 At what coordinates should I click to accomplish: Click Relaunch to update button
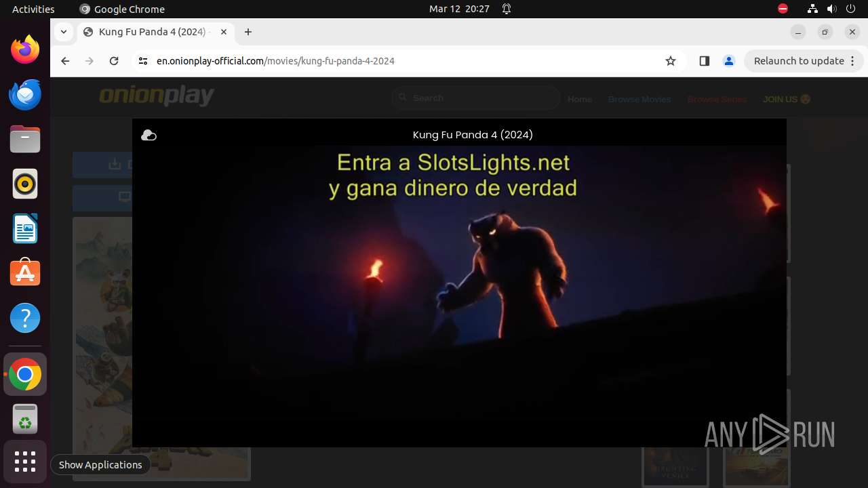[x=799, y=61]
